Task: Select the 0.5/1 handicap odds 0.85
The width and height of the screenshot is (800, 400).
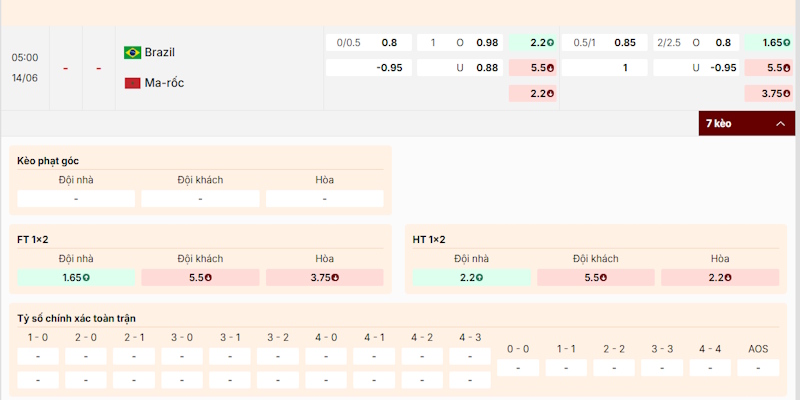Action: pyautogui.click(x=605, y=43)
